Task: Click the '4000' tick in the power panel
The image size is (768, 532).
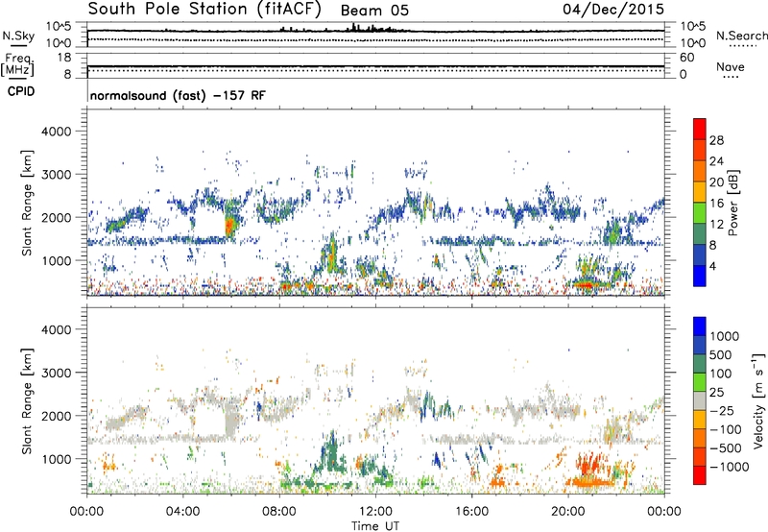Action: 57,132
